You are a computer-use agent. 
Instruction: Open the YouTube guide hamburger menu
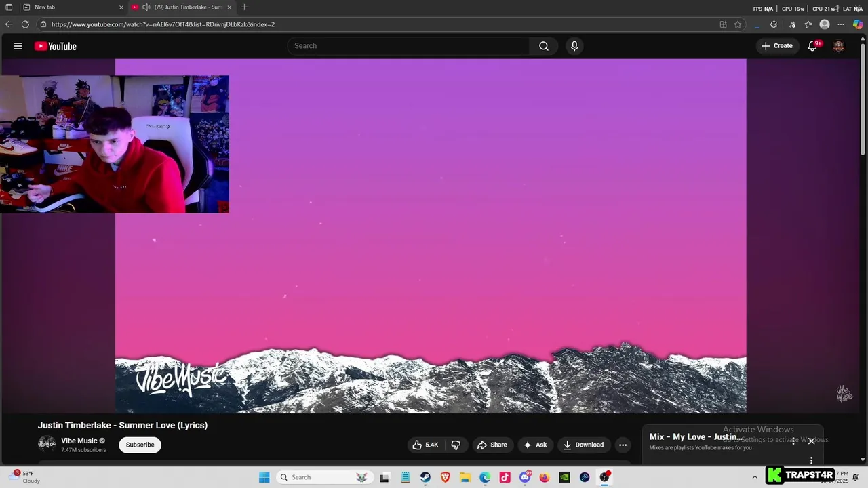pyautogui.click(x=18, y=46)
